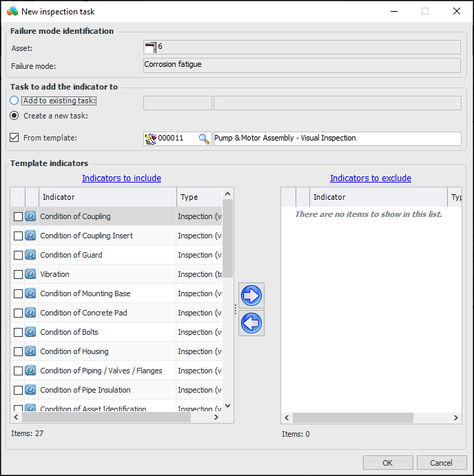
Task: Click the OK button
Action: (x=388, y=463)
